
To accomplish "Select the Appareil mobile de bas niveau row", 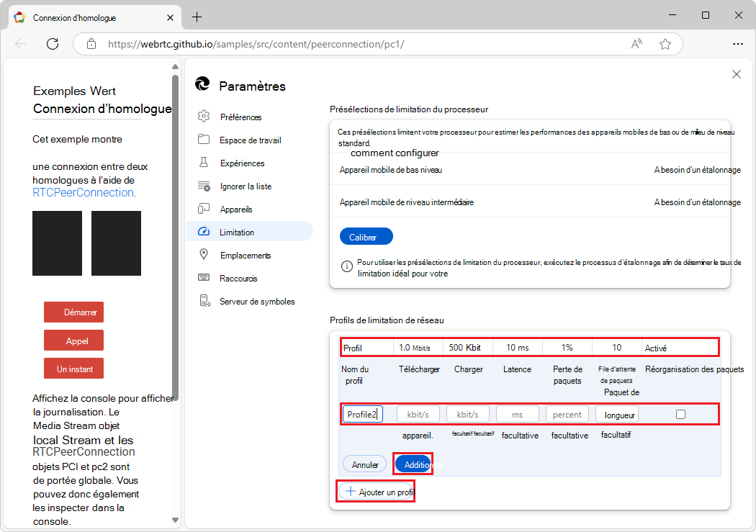I will point(529,170).
